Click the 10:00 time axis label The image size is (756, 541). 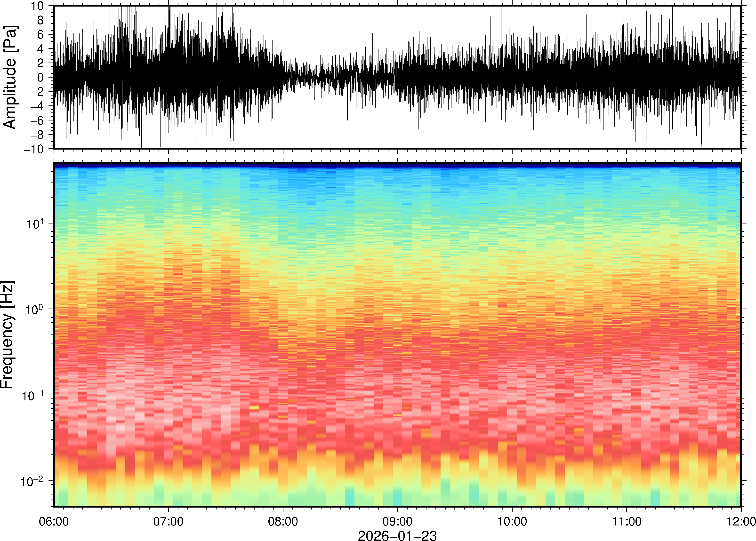tap(512, 521)
